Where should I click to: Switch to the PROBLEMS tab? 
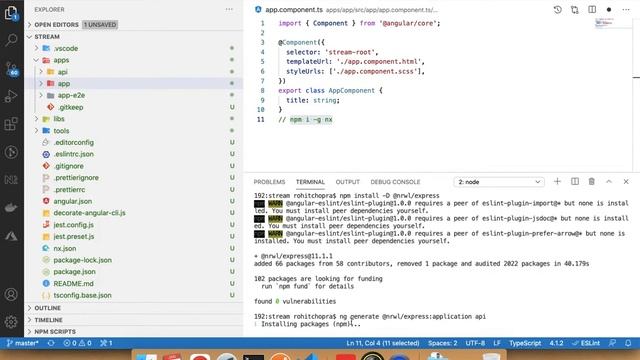click(x=269, y=182)
